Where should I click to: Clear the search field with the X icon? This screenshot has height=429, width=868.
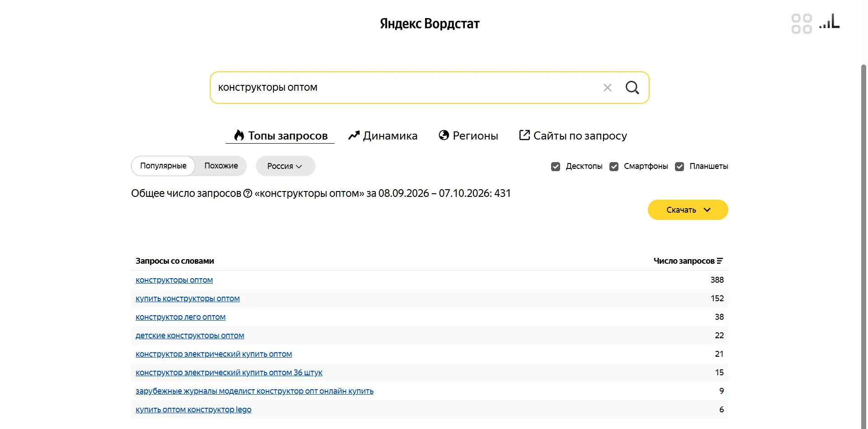tap(608, 88)
